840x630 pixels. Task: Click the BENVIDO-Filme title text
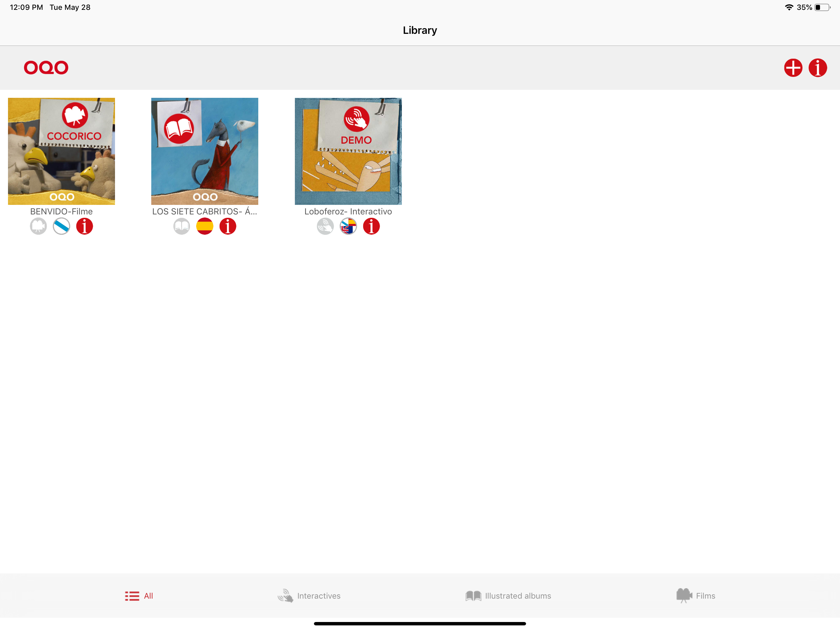(61, 211)
